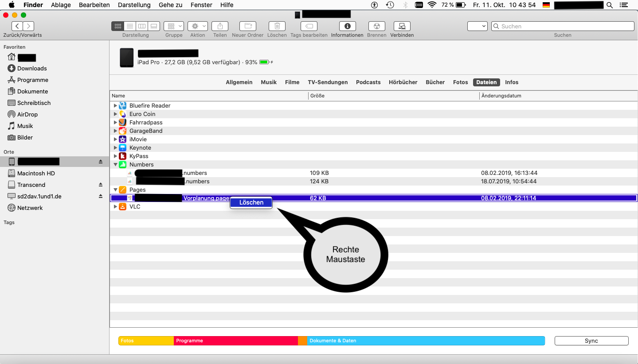The image size is (638, 364).
Task: Open Spotlight search in menu bar
Action: (x=610, y=5)
